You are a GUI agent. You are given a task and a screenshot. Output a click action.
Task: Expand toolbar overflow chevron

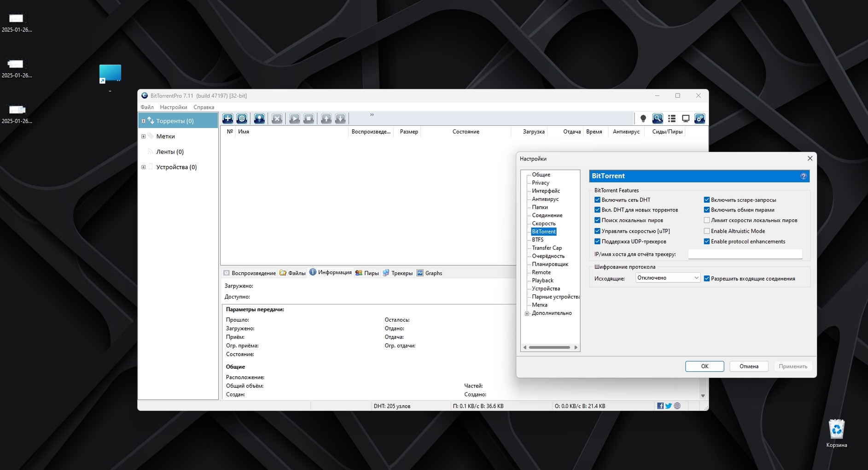tap(372, 115)
